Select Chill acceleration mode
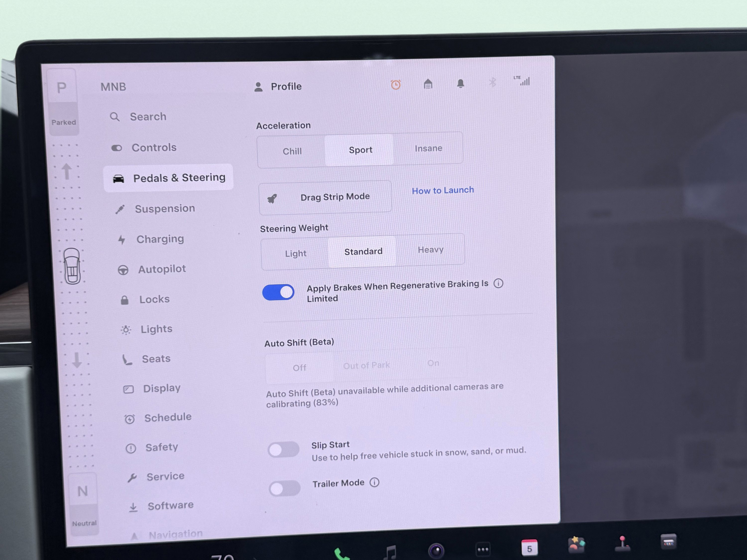The height and width of the screenshot is (560, 747). coord(292,151)
